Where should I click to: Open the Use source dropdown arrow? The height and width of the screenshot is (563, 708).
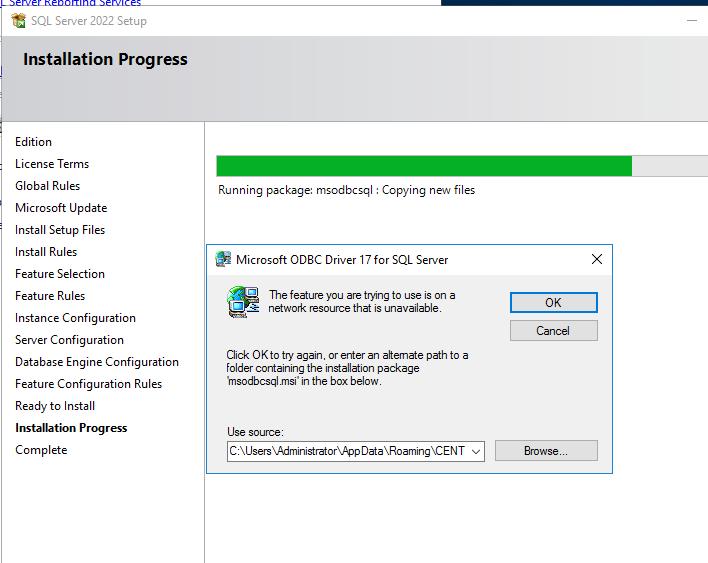click(x=476, y=451)
